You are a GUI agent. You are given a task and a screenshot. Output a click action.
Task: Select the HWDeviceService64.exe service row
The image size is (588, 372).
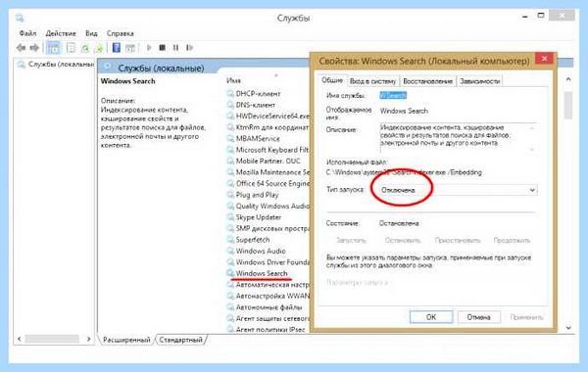point(269,116)
